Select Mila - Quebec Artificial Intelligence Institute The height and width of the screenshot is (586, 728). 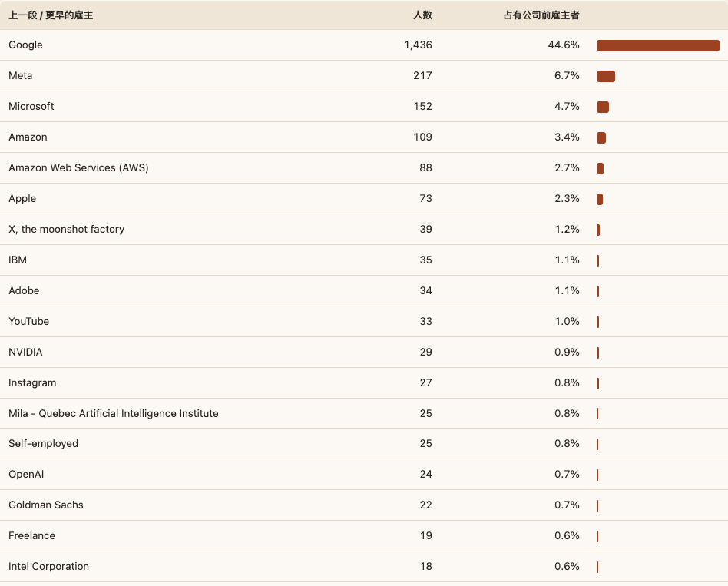pyautogui.click(x=114, y=413)
